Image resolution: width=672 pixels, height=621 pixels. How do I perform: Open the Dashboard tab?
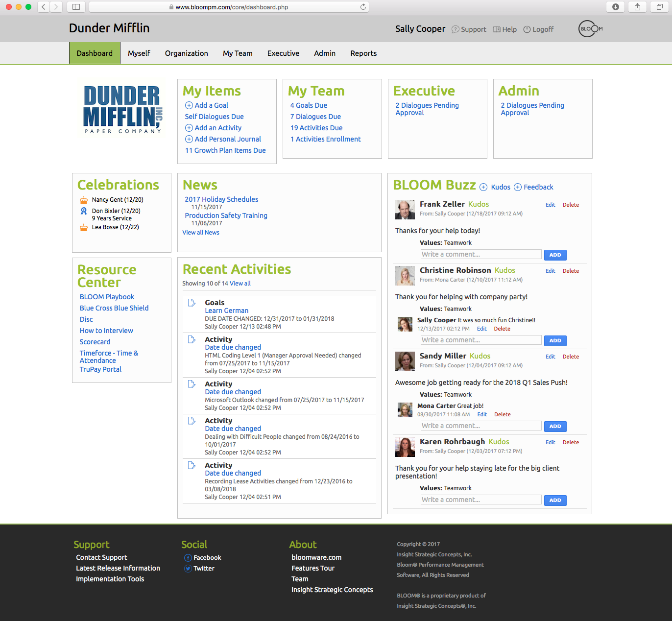95,53
